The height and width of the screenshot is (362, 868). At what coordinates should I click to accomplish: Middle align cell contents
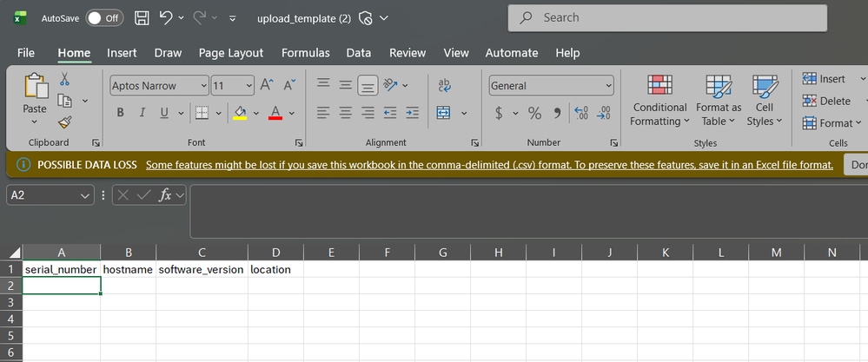click(346, 85)
